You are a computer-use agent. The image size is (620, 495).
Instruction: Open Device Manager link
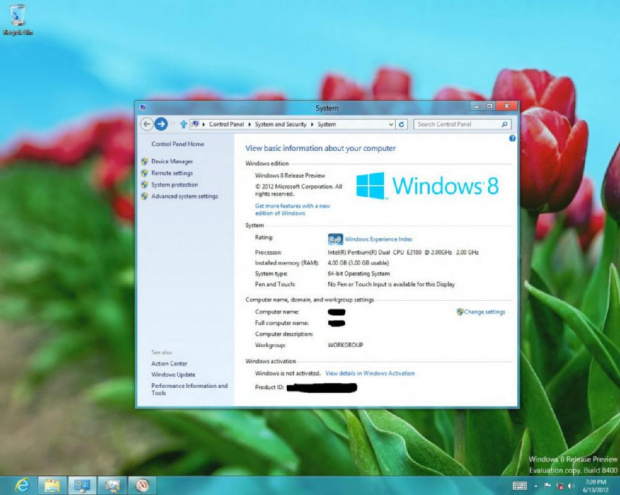click(172, 161)
